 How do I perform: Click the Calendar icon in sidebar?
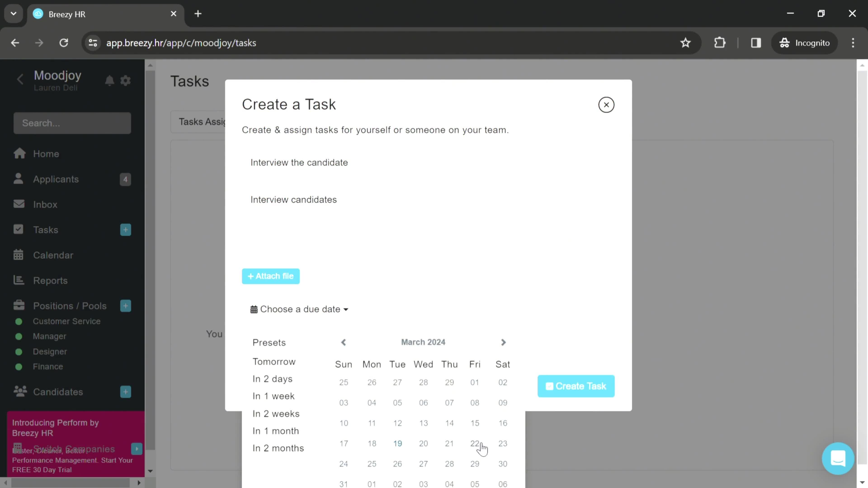[x=19, y=255]
